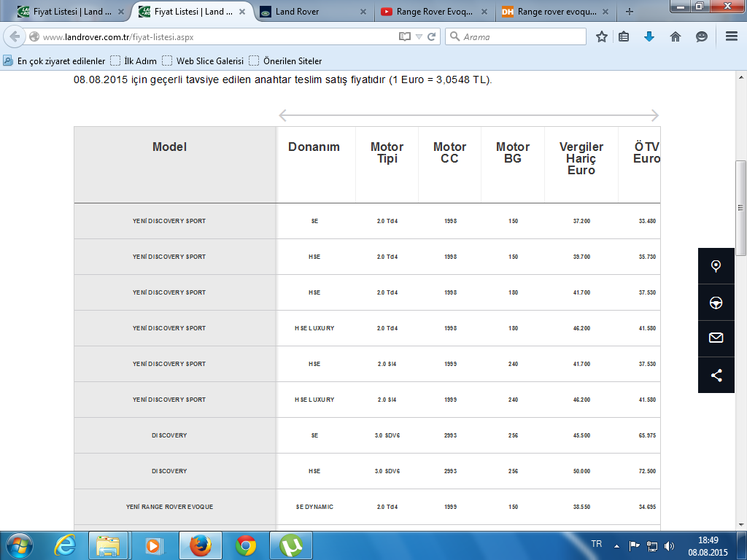Click the page vertical scrollbar thumb

point(741,208)
